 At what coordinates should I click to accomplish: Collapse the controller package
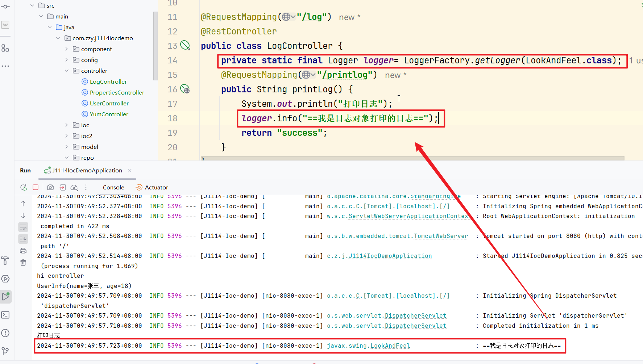click(x=67, y=71)
